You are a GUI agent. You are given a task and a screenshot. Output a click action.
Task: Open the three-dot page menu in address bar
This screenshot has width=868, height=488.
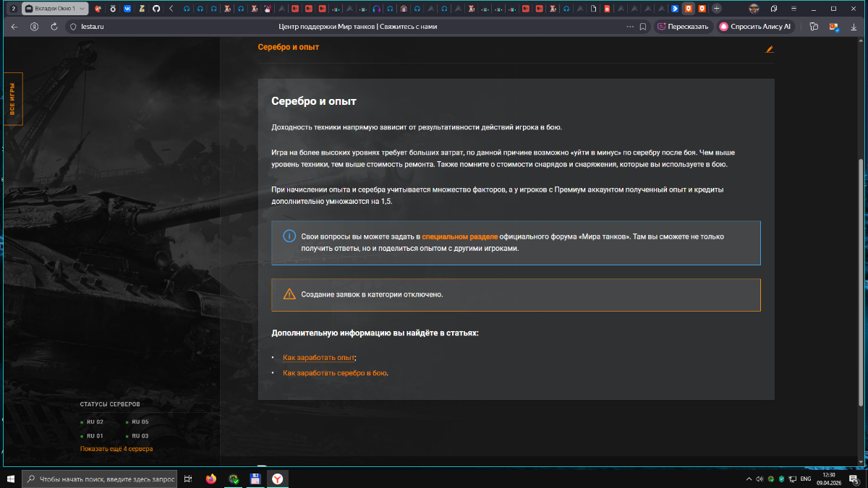click(x=629, y=27)
